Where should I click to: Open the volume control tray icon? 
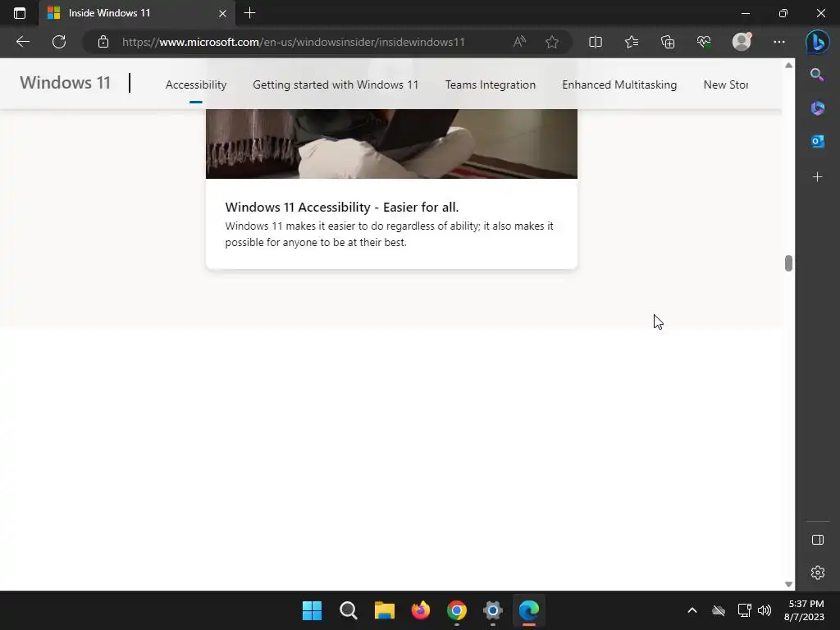[765, 610]
